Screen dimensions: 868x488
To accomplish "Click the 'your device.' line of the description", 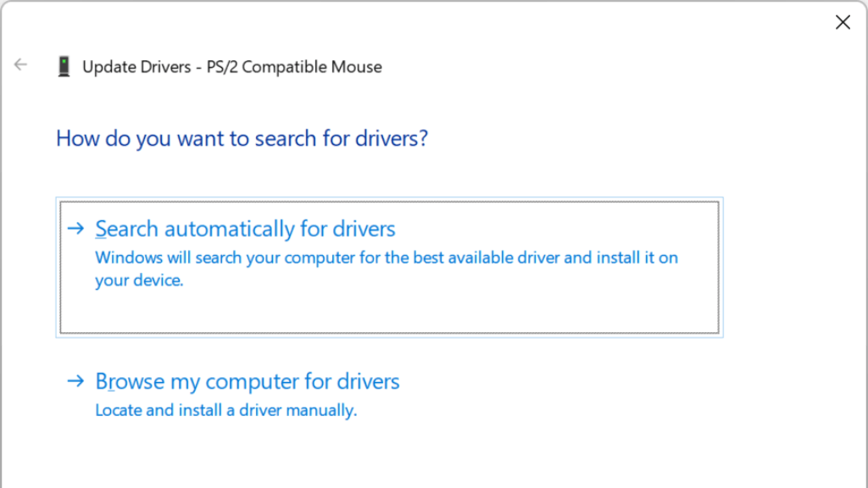I will point(139,280).
